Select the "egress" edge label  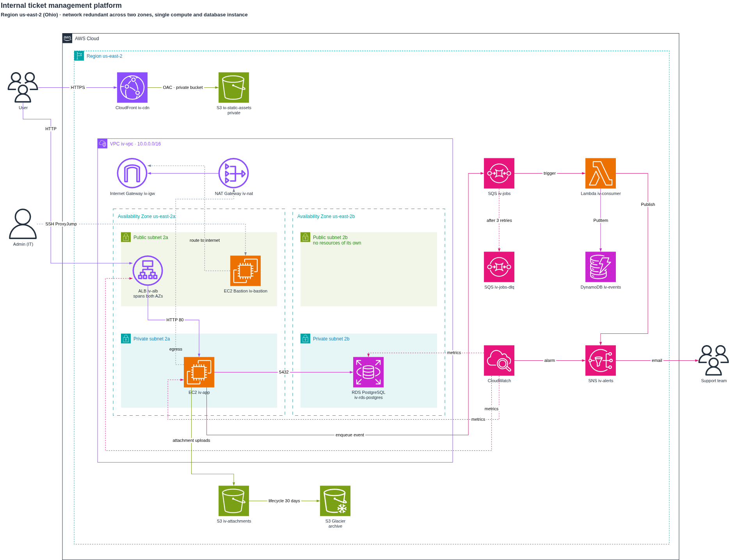(176, 349)
